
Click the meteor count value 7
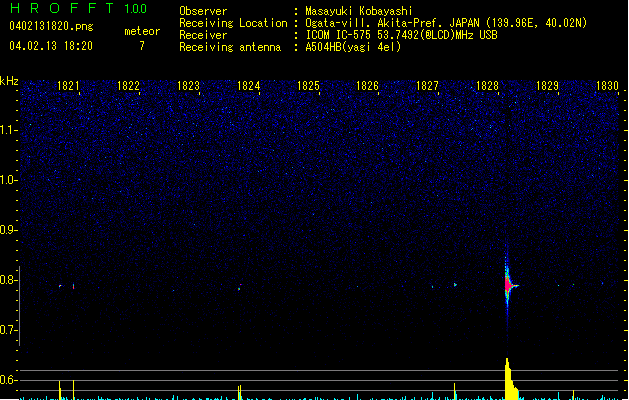(x=142, y=46)
